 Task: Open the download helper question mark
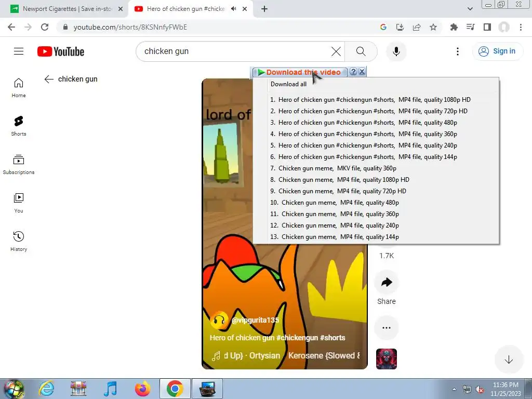[353, 72]
